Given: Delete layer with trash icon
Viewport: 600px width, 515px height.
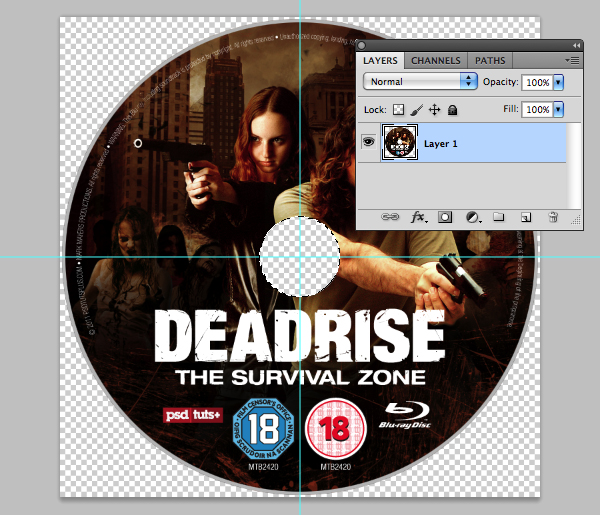Looking at the screenshot, I should 553,217.
